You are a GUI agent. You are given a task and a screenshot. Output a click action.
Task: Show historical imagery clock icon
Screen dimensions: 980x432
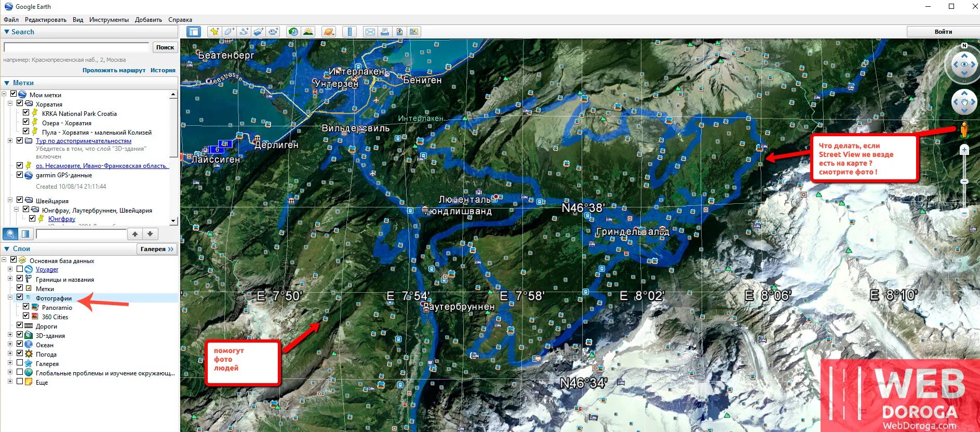pos(293,32)
